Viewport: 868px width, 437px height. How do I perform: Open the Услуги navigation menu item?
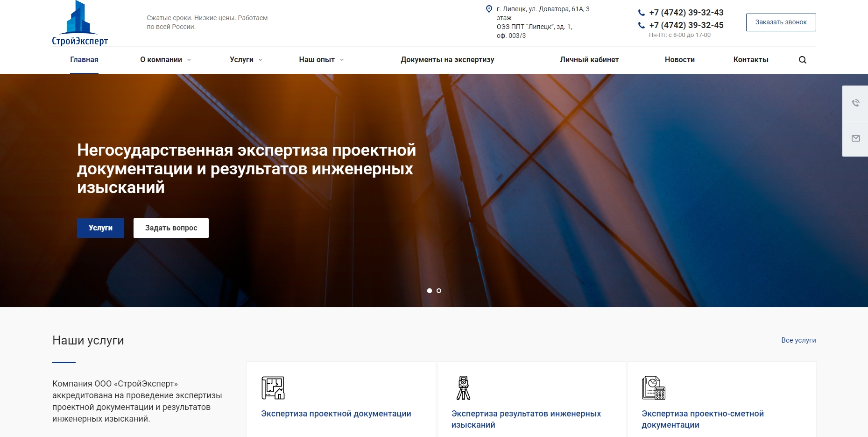241,60
